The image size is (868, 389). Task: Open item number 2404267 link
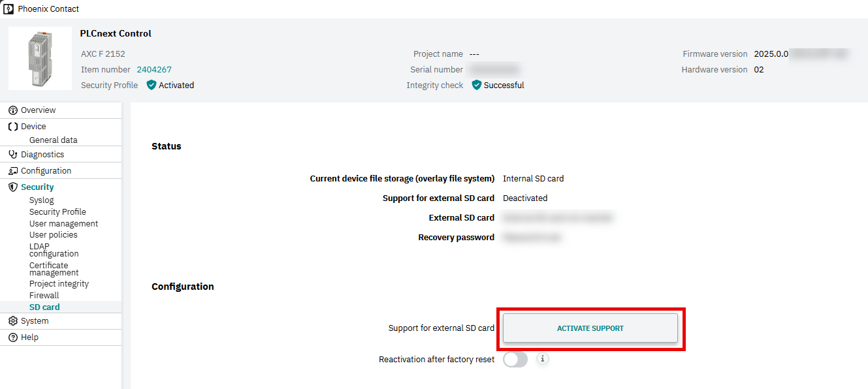coord(154,70)
